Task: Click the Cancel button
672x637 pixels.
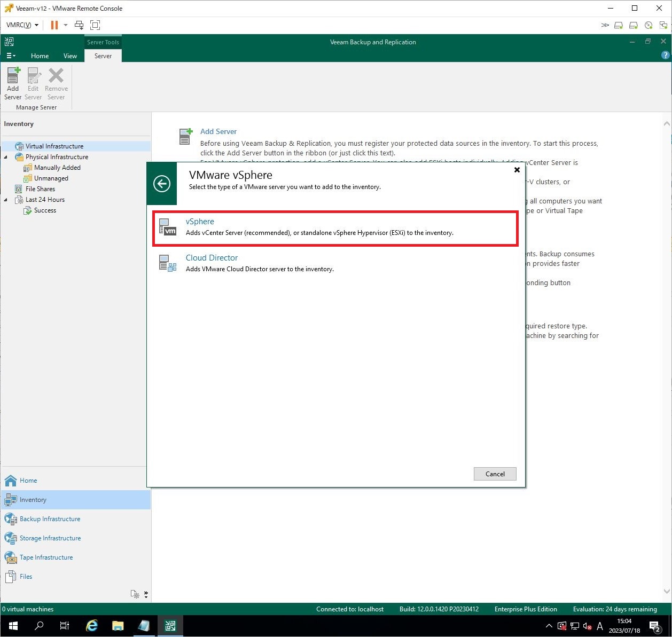Action: [x=495, y=474]
